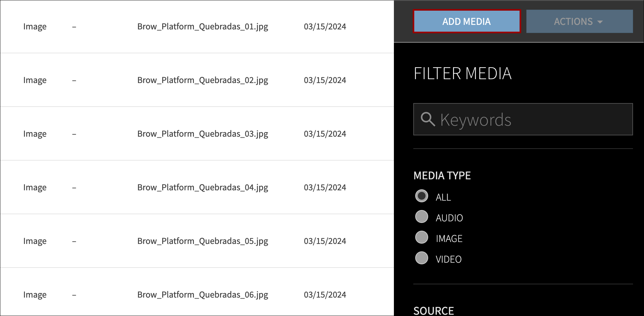Image resolution: width=644 pixels, height=316 pixels.
Task: Filter media by IMAGE type
Action: pos(422,238)
